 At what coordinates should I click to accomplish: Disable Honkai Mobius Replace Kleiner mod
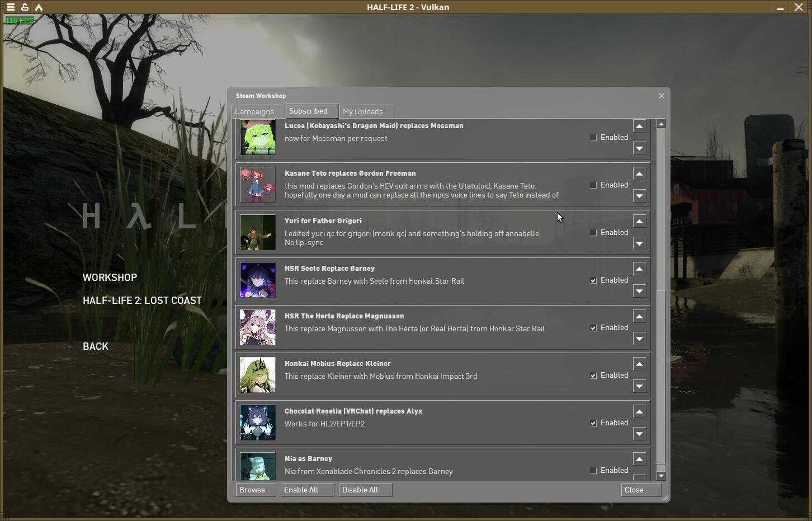(593, 376)
